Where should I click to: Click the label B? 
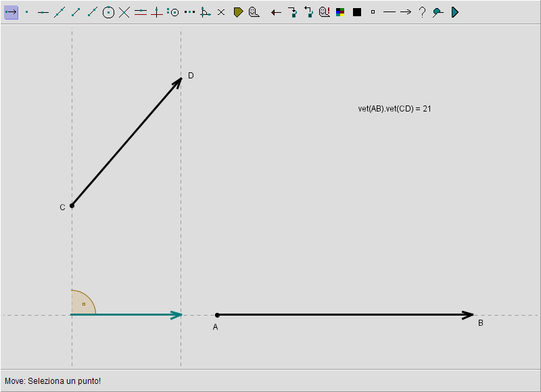481,323
